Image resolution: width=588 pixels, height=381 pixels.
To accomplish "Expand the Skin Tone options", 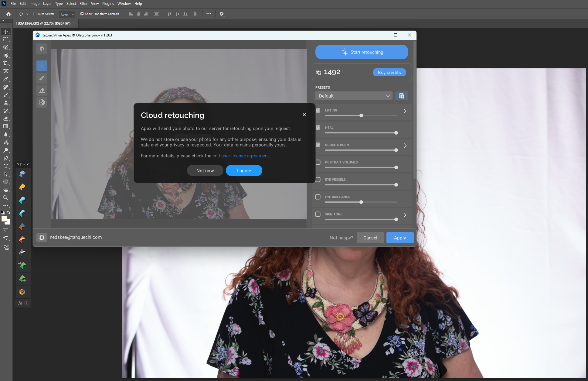I will coord(405,215).
